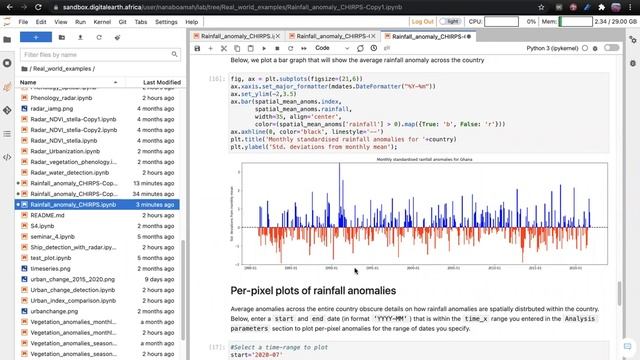Open the Git menu
Viewport: 640px width, 360px height.
coord(122,22)
